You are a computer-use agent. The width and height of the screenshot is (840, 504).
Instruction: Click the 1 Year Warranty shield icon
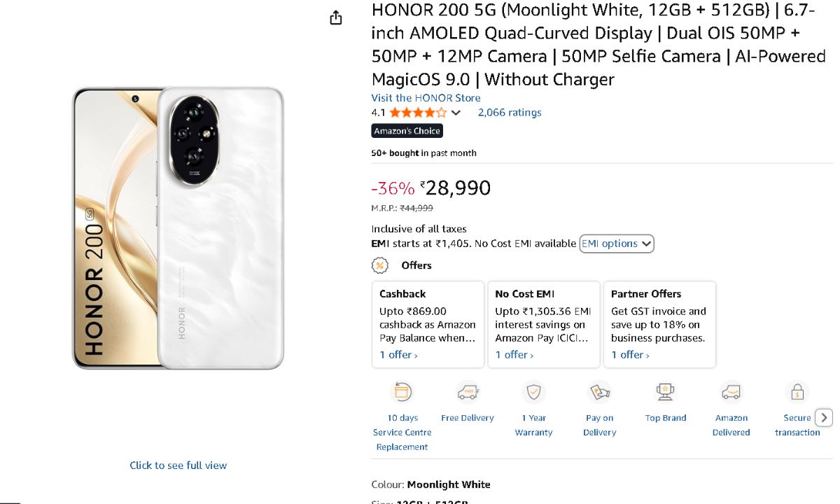coord(533,392)
